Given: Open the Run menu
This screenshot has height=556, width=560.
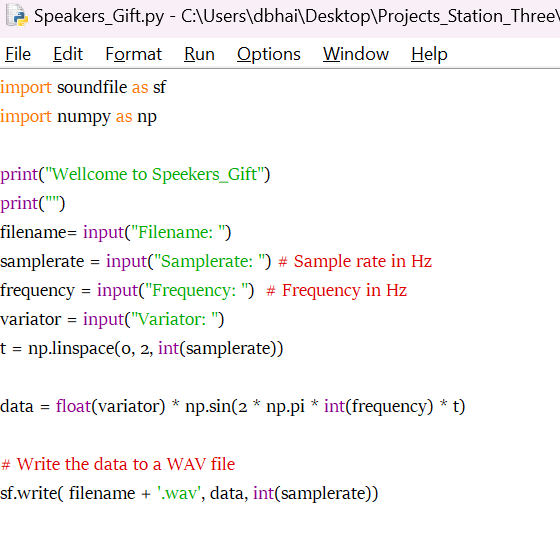Looking at the screenshot, I should (x=199, y=54).
